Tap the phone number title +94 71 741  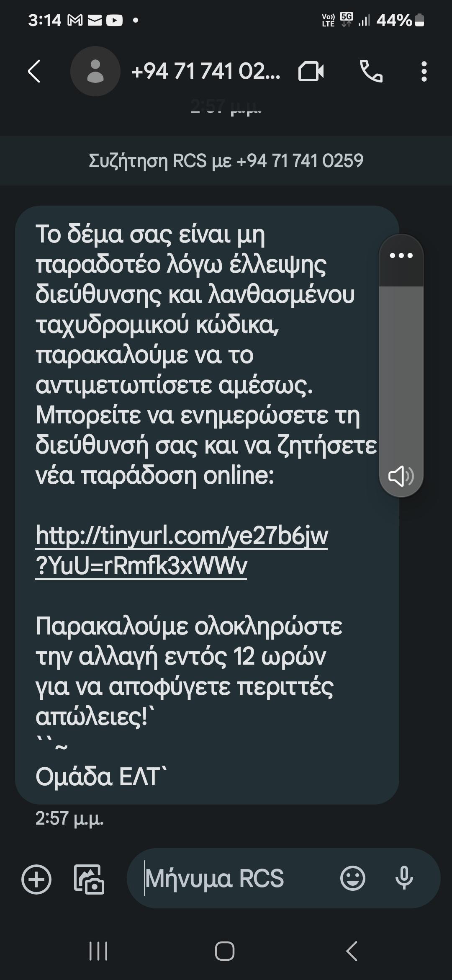(x=206, y=71)
